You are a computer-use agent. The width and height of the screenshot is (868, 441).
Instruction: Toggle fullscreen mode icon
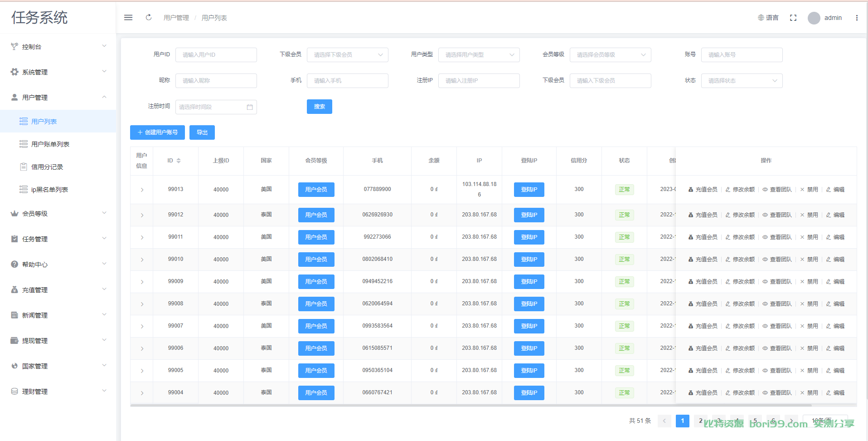(793, 18)
